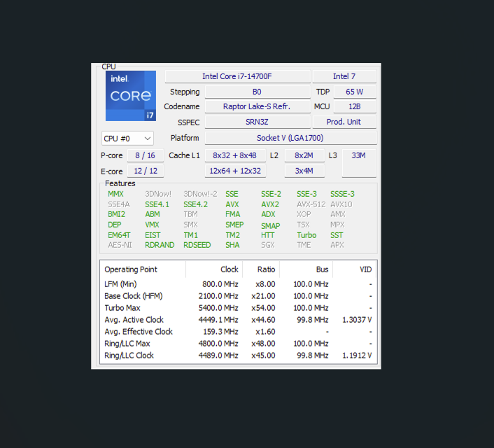
Task: Click the SRN3Z SSPEC field
Action: tap(257, 122)
